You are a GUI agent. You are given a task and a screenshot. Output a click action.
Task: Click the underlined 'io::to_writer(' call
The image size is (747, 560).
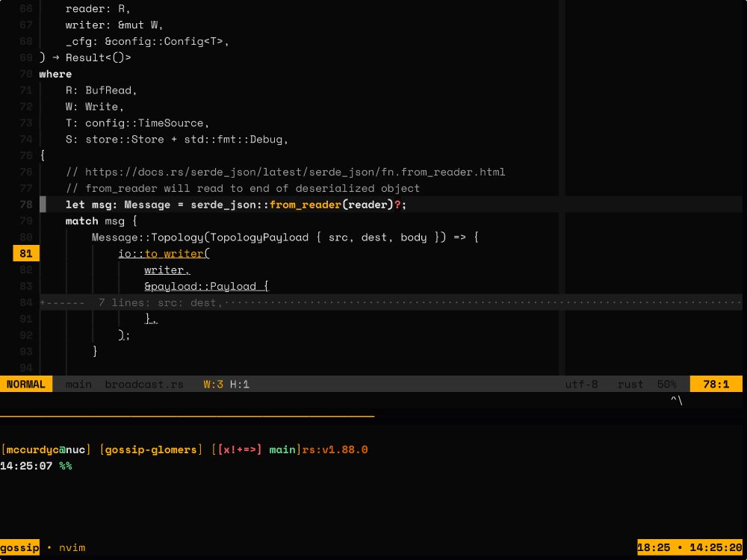164,253
